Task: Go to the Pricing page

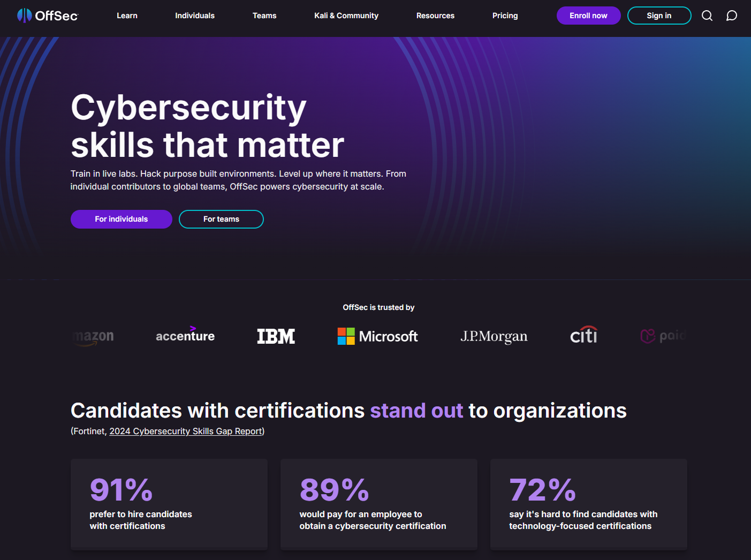Action: click(505, 16)
